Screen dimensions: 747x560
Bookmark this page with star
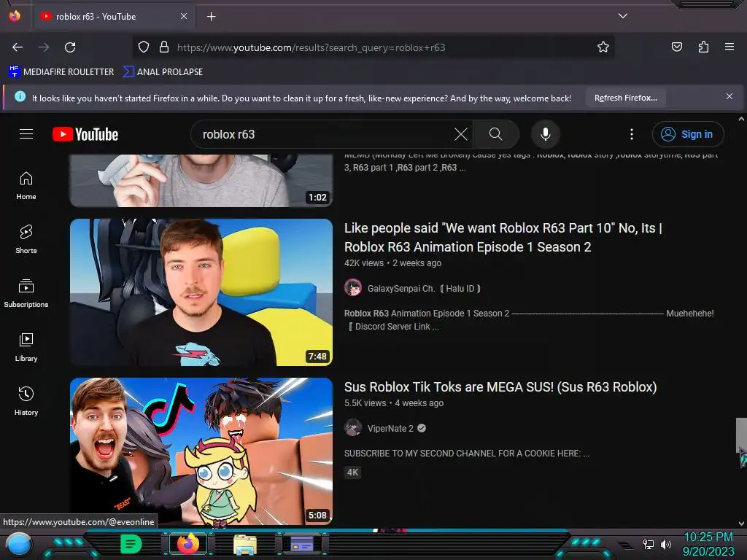point(603,47)
